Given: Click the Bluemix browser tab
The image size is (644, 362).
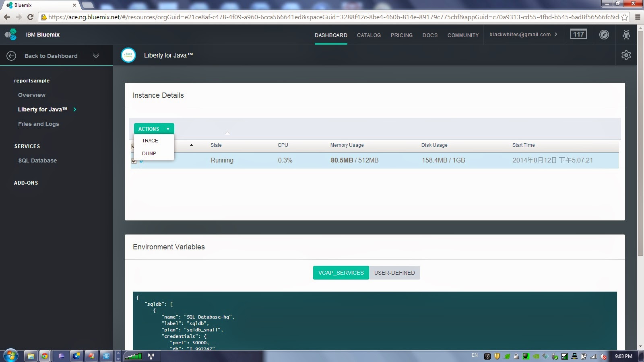Looking at the screenshot, I should click(40, 5).
